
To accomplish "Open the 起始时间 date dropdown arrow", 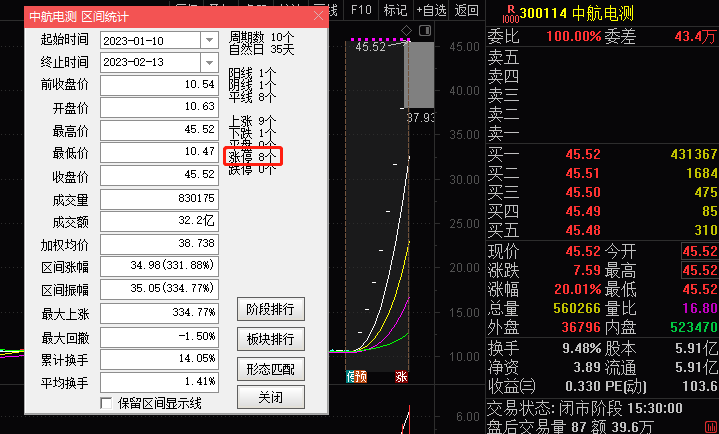I will click(x=209, y=40).
